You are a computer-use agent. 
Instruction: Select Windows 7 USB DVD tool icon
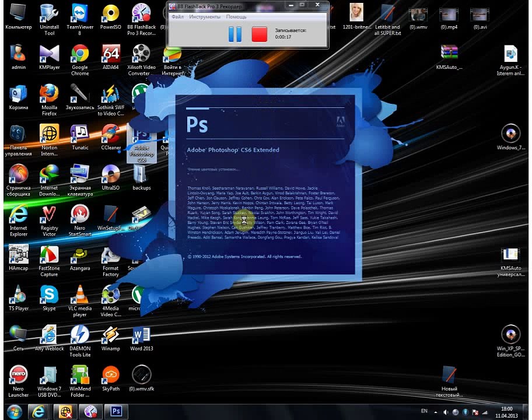click(x=49, y=381)
